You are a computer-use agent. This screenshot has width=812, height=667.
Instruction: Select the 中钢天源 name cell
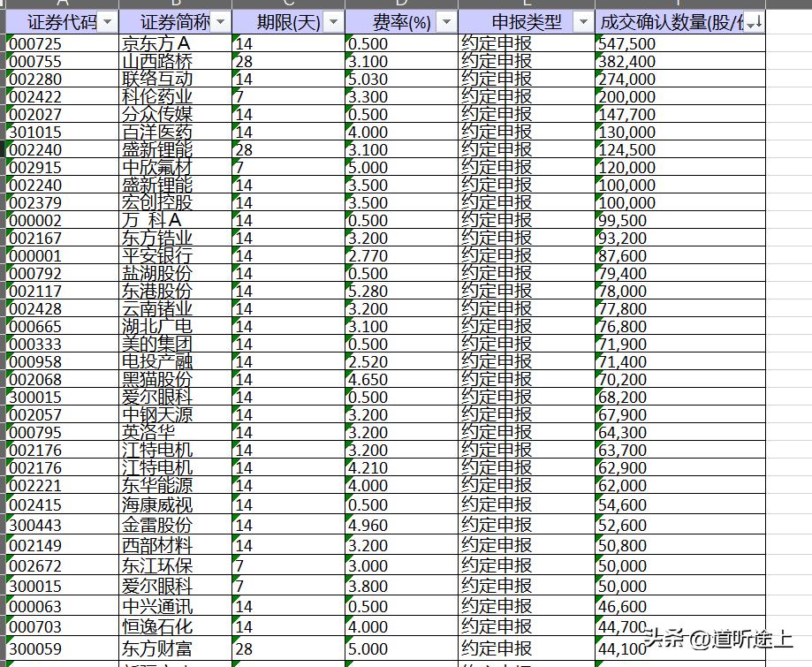(x=175, y=414)
